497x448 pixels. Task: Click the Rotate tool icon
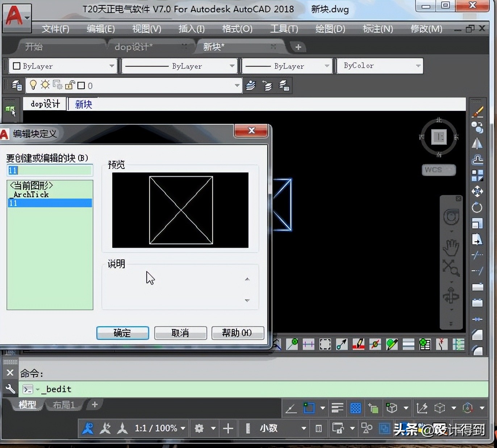[477, 207]
